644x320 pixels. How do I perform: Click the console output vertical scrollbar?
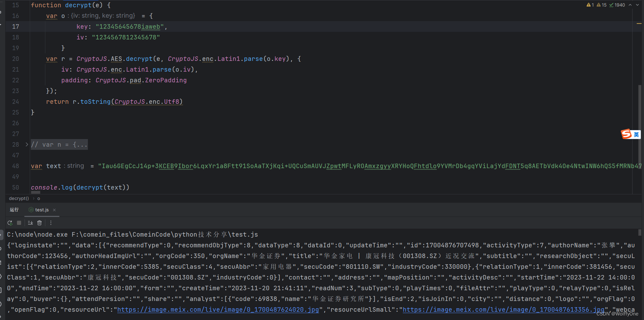640,232
